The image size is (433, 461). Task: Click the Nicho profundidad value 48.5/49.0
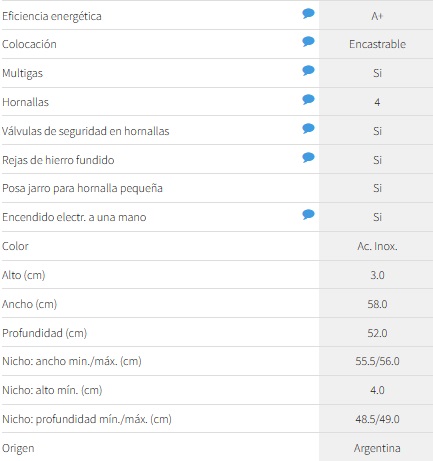click(x=377, y=419)
